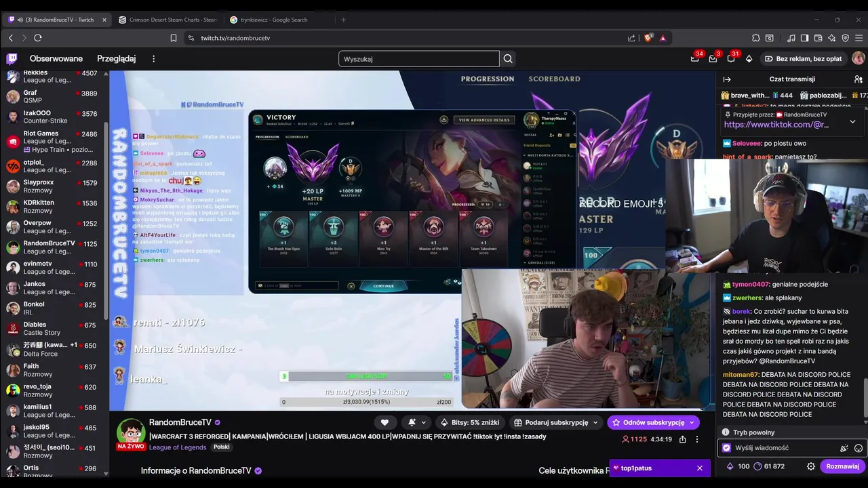This screenshot has width=868, height=488.
Task: Click the Wyszukaj search field
Action: tap(419, 59)
